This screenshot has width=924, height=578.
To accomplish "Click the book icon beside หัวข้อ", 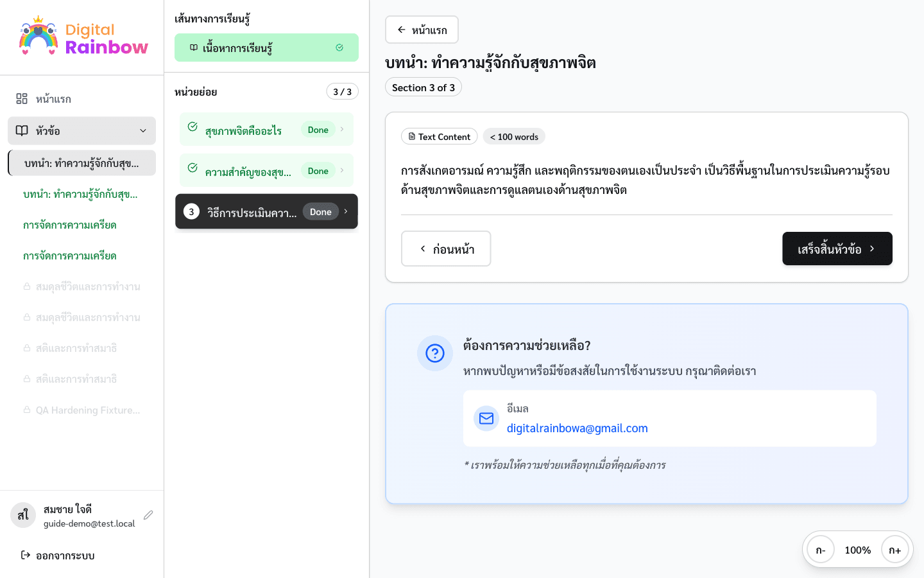I will [x=22, y=131].
